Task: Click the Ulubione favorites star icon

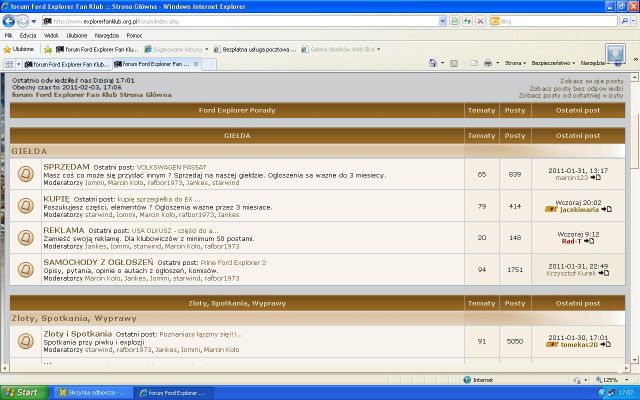Action: click(x=8, y=48)
